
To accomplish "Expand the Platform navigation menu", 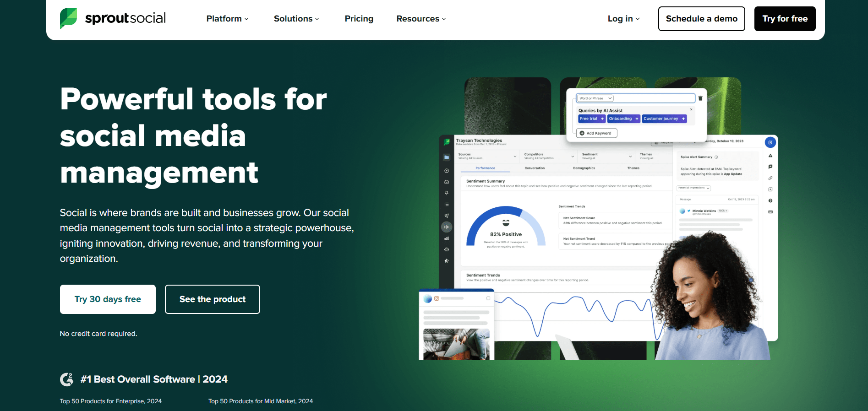I will tap(227, 19).
